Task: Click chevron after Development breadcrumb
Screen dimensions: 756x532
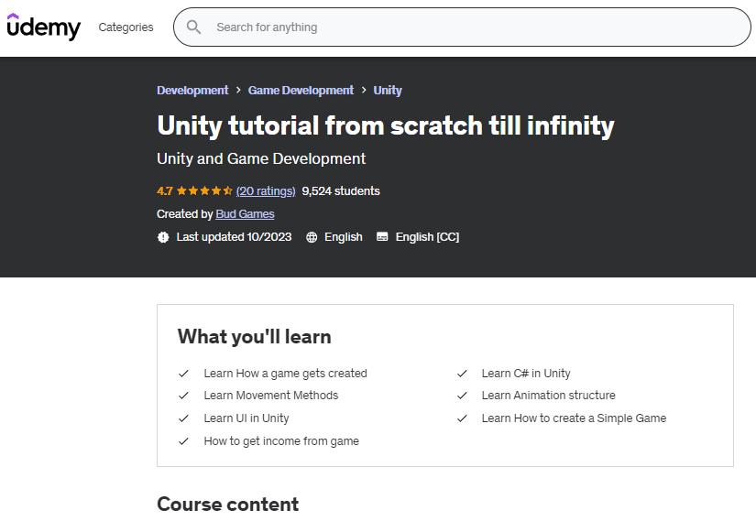Action: click(238, 91)
